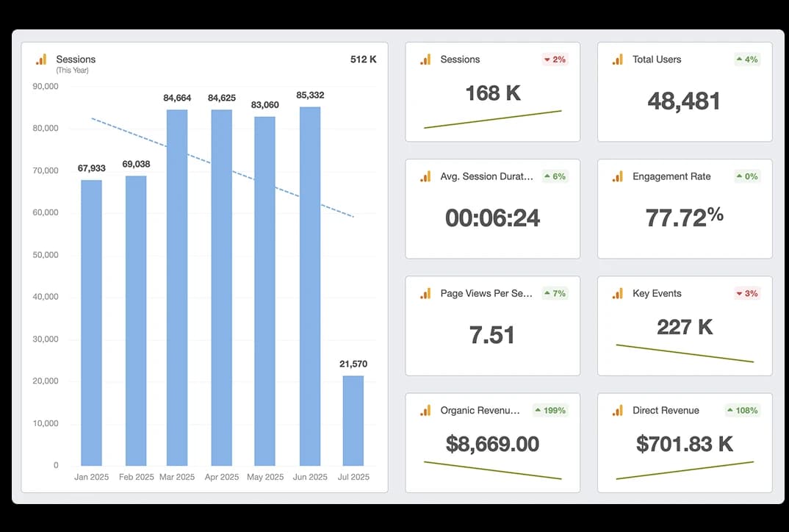The width and height of the screenshot is (789, 532).
Task: Click the green 4% increase badge on Total Users
Action: tap(746, 60)
